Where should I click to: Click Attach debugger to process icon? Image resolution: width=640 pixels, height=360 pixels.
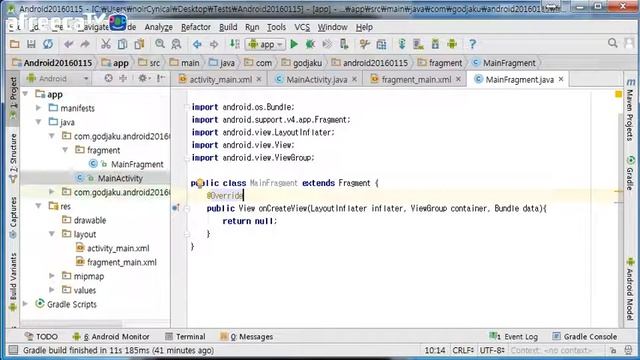(344, 44)
